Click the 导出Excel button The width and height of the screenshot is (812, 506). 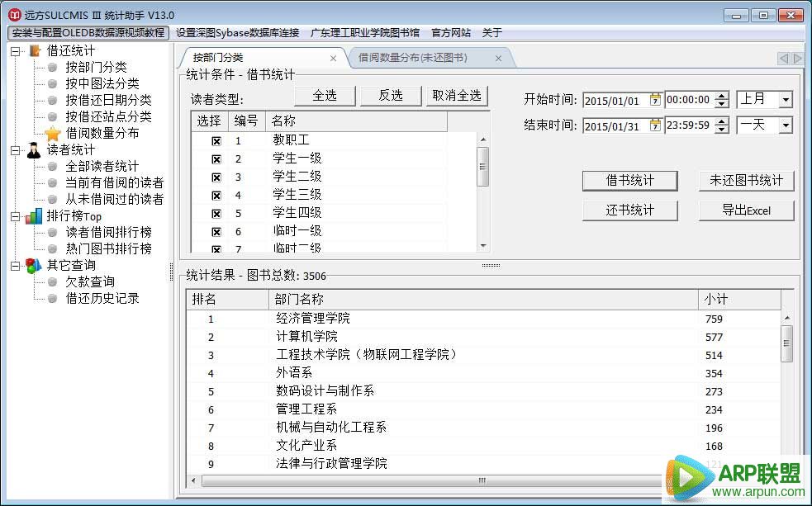coord(746,210)
